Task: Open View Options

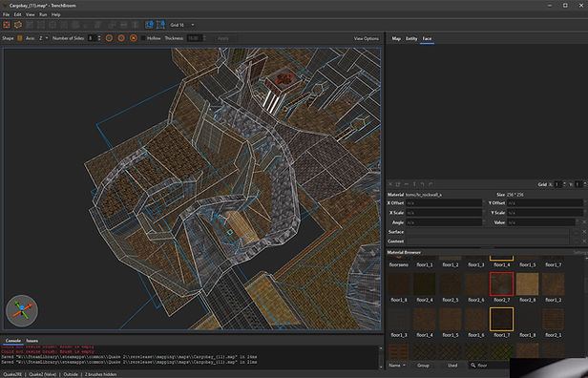Action: point(366,38)
